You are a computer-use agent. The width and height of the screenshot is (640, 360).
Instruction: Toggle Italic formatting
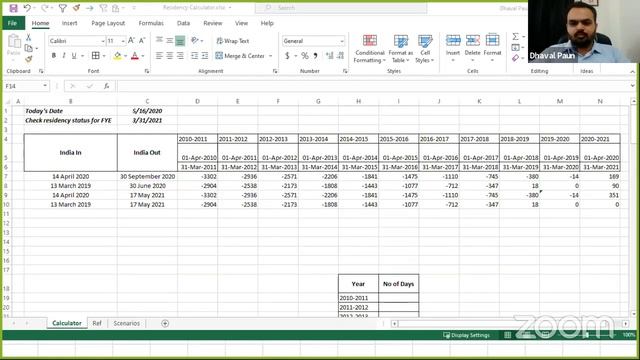pos(64,56)
